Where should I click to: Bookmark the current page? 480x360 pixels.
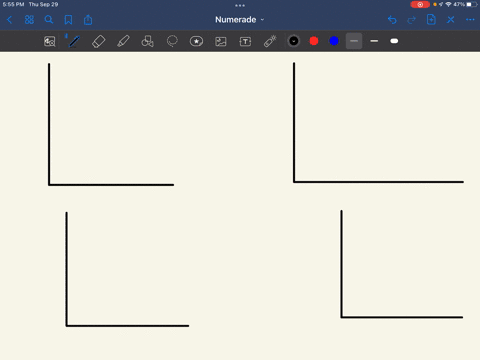(x=68, y=20)
